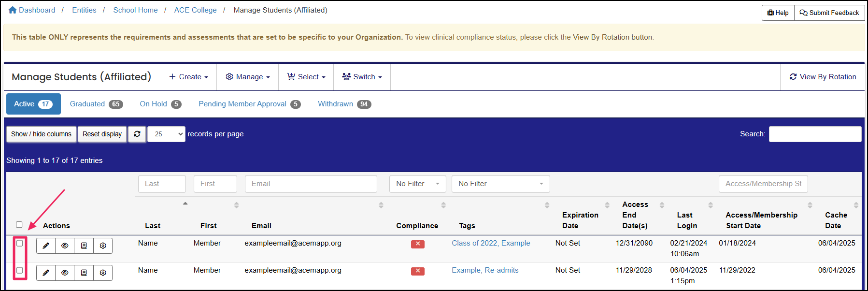Click Show / hide columns button
This screenshot has width=868, height=291.
(41, 134)
